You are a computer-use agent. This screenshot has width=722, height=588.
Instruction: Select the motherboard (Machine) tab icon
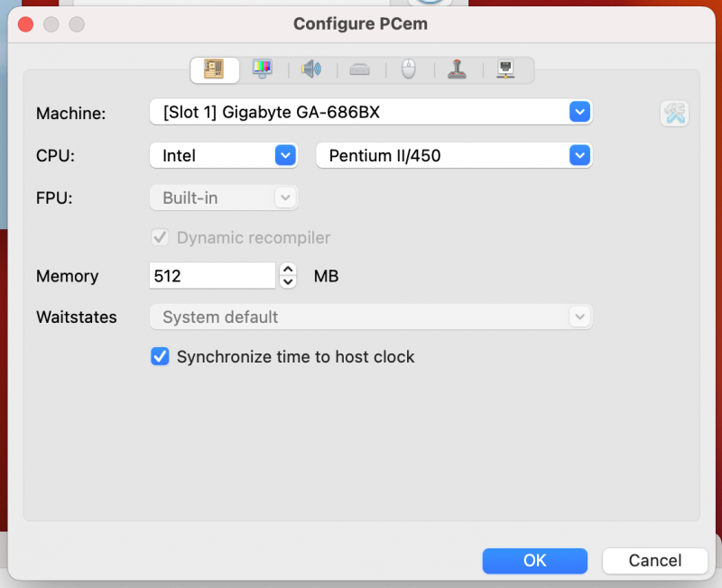(x=214, y=69)
